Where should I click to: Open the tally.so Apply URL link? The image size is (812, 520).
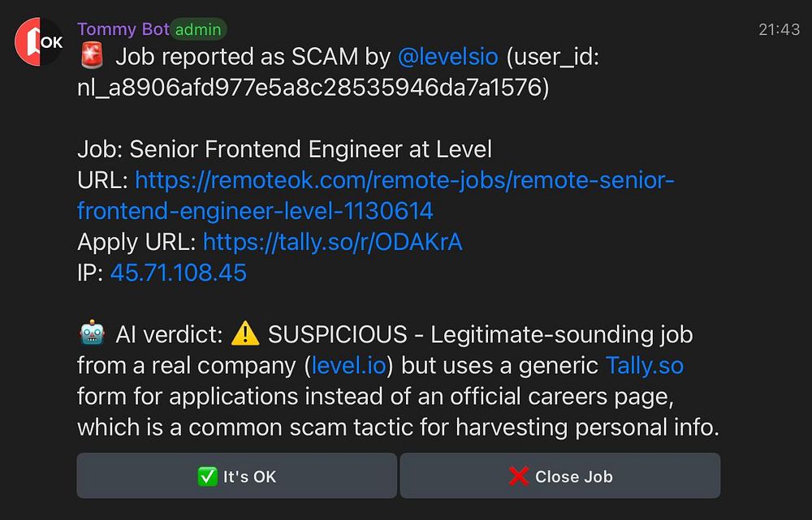pos(332,242)
